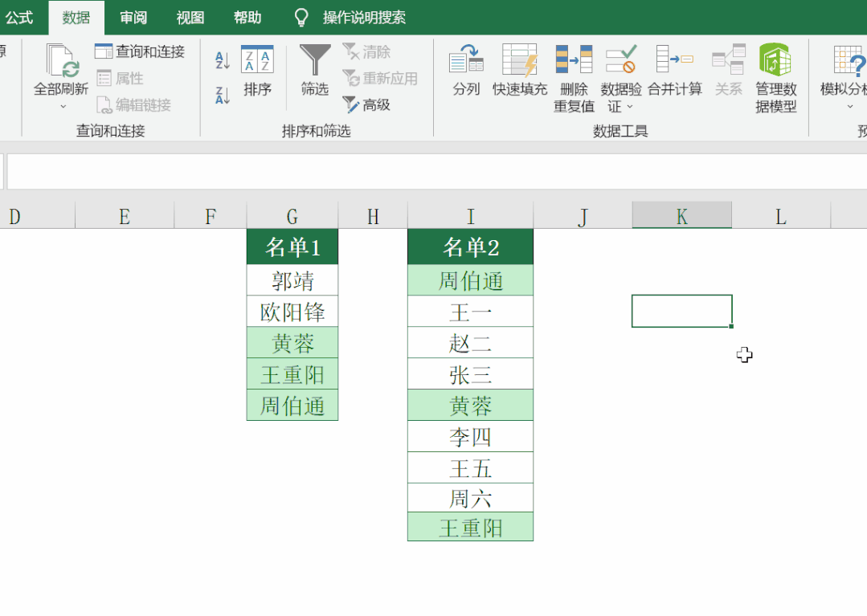
Task: Open Advanced filter (高级)
Action: point(366,104)
